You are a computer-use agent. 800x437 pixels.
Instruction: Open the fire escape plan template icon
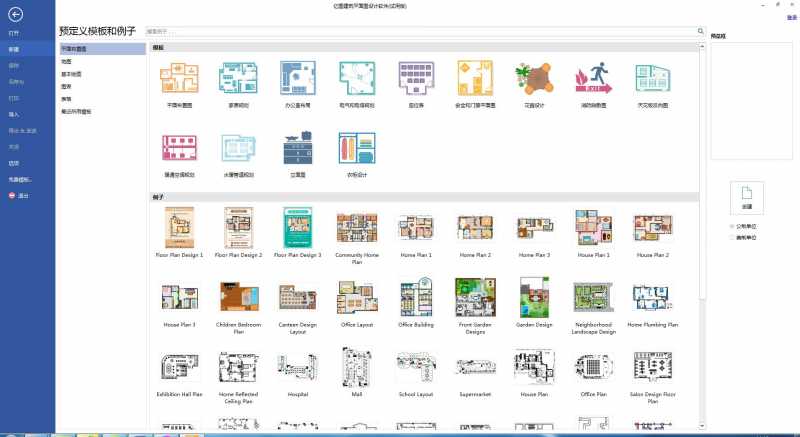tap(592, 78)
